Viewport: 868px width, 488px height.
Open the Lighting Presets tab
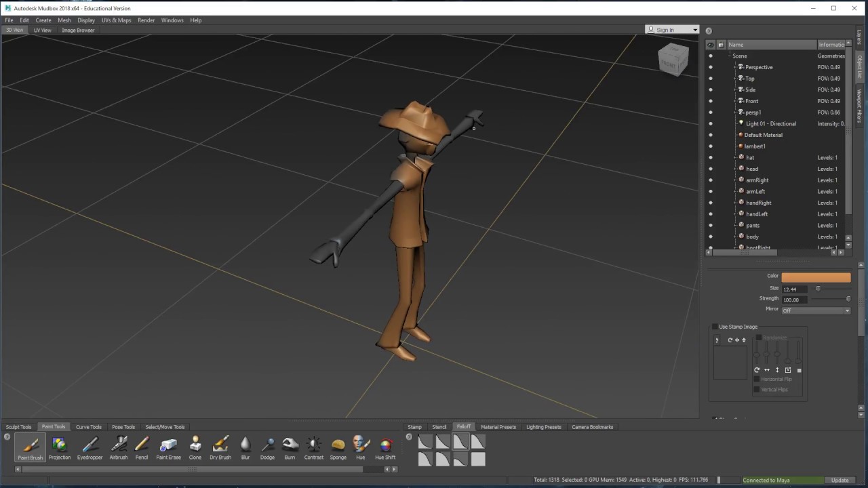[x=544, y=427]
